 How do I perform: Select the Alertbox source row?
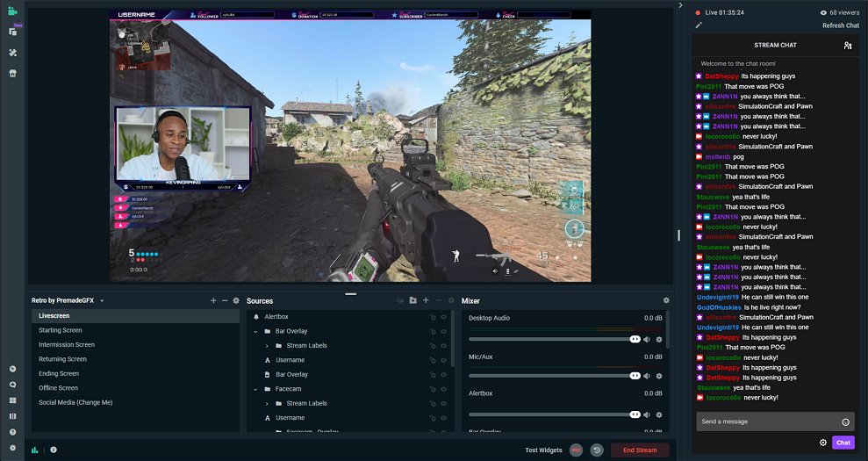click(x=350, y=317)
